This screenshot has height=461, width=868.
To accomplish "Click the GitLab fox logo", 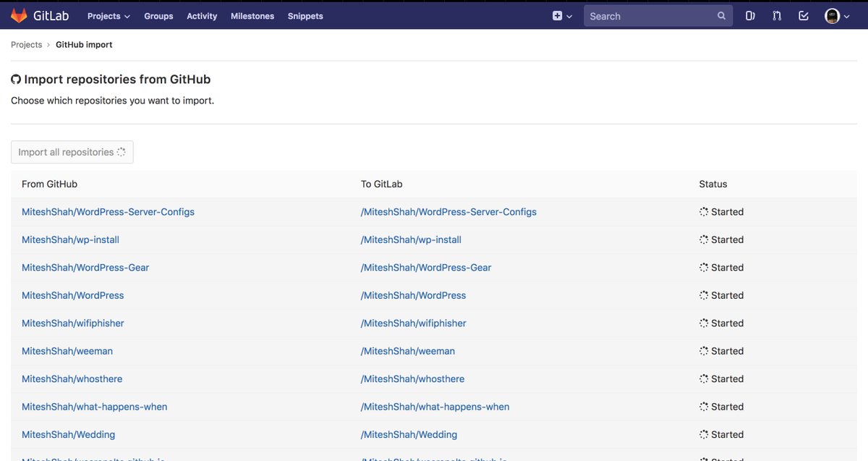I will pyautogui.click(x=19, y=15).
